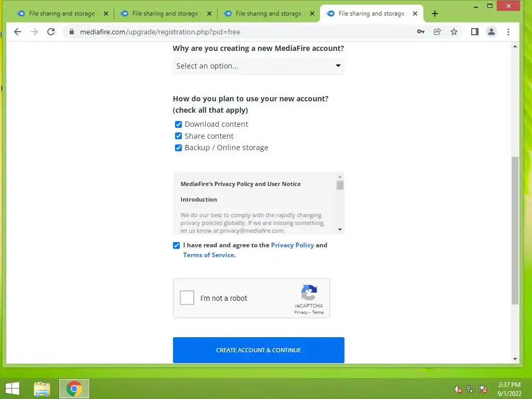The height and width of the screenshot is (399, 532).
Task: Click privacy policy box scroll-up arrow
Action: 340,177
